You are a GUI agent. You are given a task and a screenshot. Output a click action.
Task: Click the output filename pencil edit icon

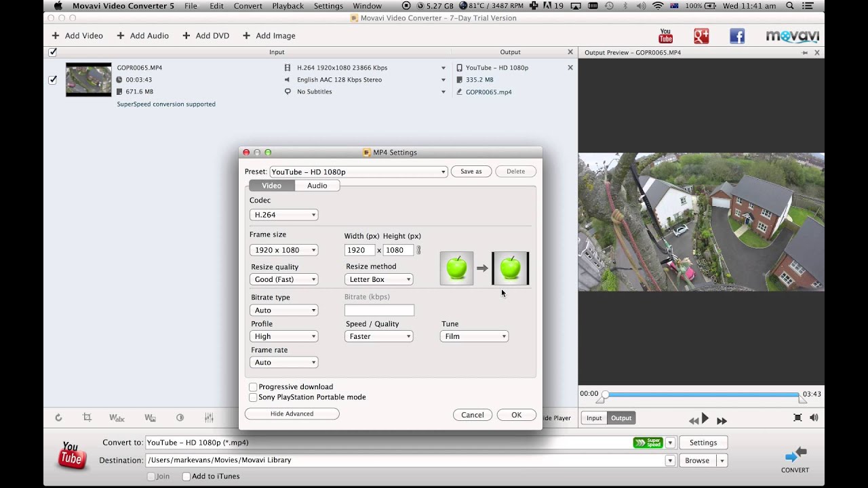tap(459, 92)
